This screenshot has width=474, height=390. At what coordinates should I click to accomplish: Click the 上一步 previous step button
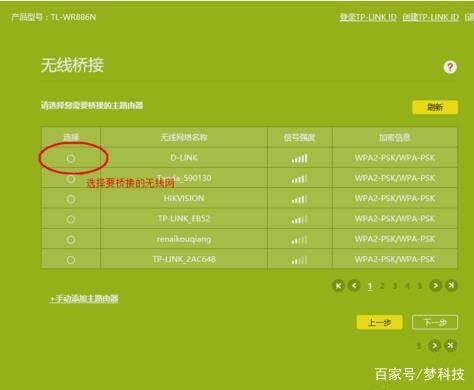pos(379,322)
